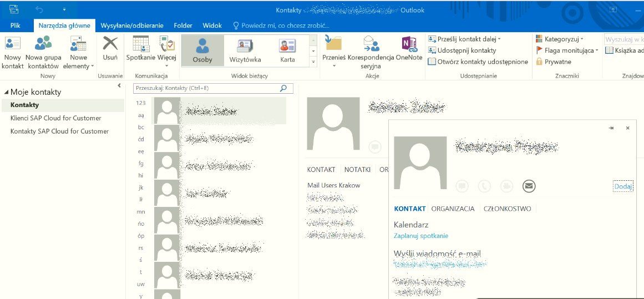This screenshot has height=299, width=644.
Task: Jump to index letters fg
Action: point(141,163)
